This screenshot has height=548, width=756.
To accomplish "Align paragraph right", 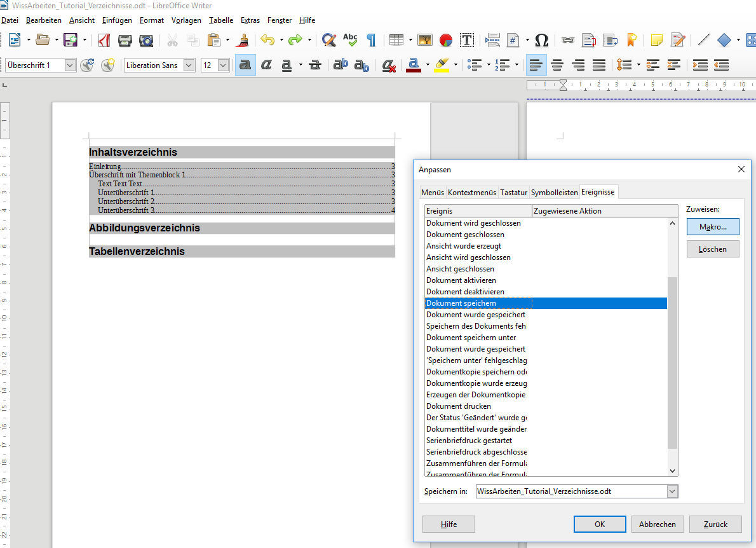I will coord(578,65).
